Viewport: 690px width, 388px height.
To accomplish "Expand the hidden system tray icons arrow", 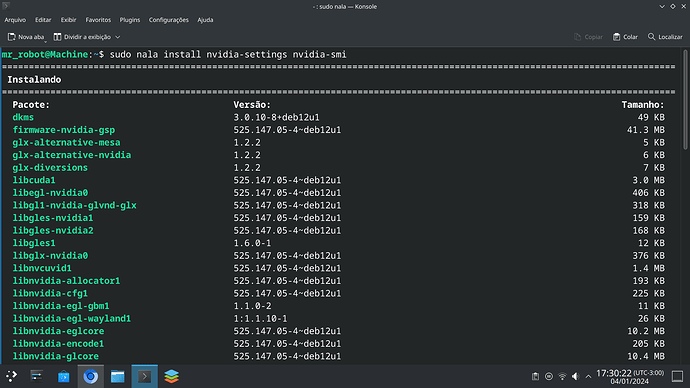I will point(588,376).
